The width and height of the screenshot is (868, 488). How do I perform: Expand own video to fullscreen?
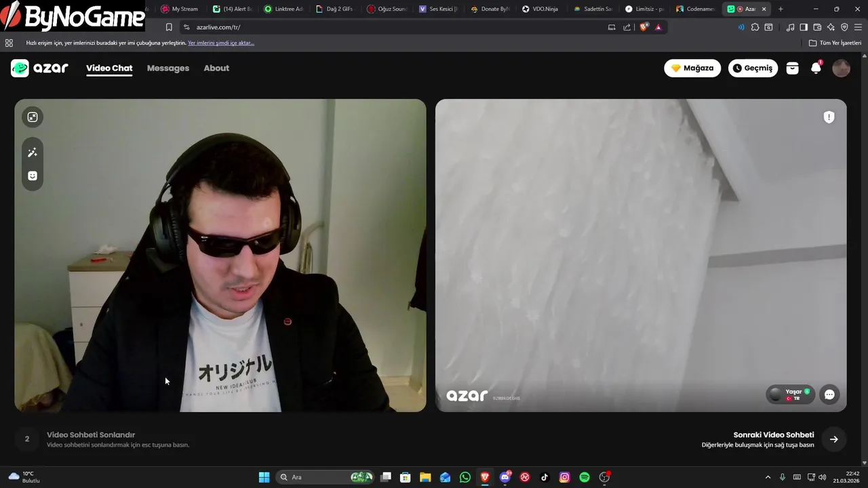(x=33, y=117)
